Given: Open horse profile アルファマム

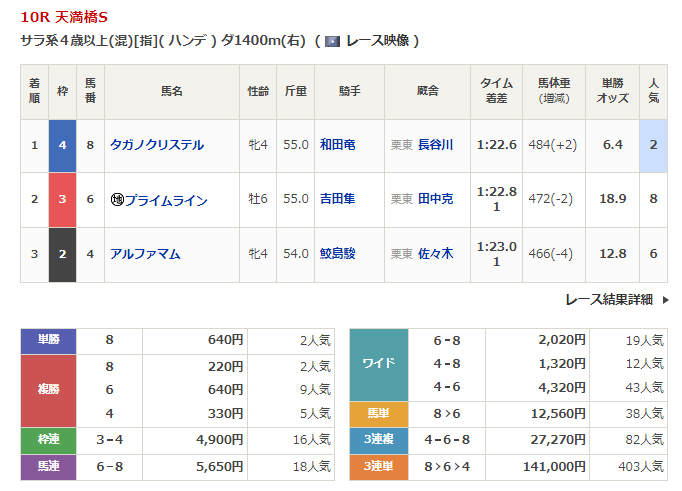Looking at the screenshot, I should coord(146,254).
